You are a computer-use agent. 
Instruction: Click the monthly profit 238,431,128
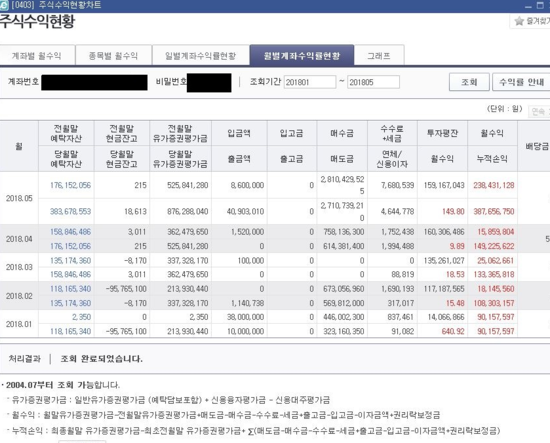tap(494, 185)
